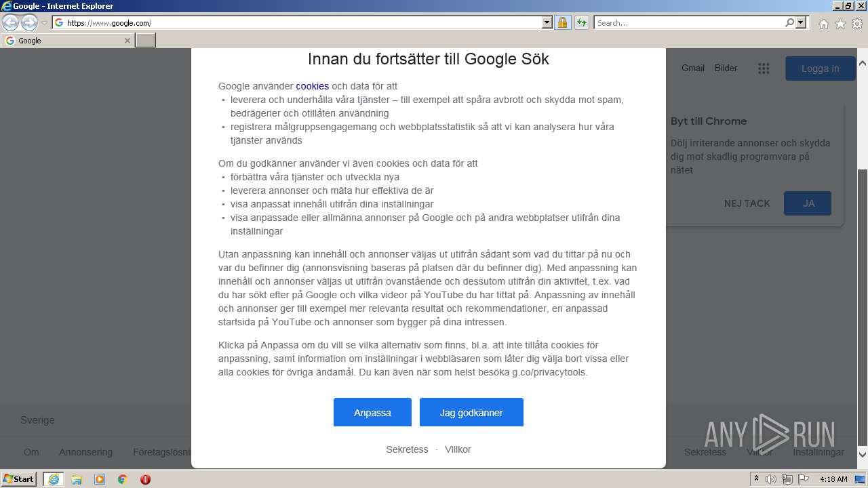The height and width of the screenshot is (488, 868).
Task: Show hidden tray icons arrow
Action: (756, 479)
